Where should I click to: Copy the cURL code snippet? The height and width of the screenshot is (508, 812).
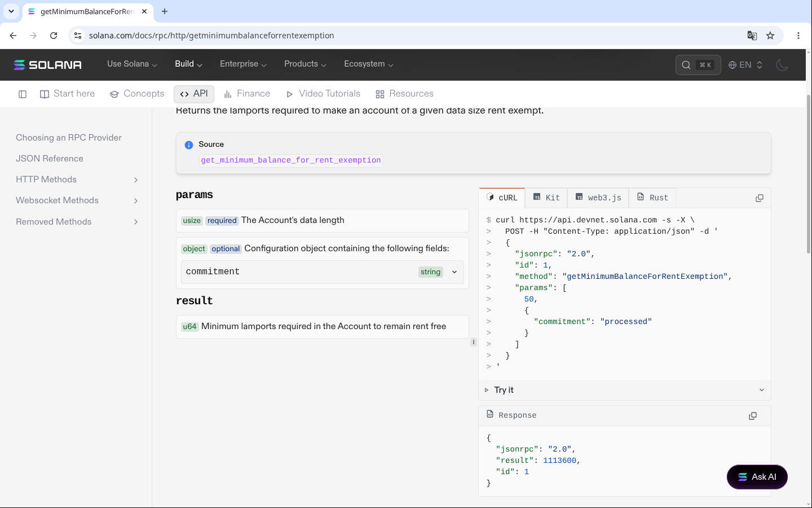click(760, 198)
